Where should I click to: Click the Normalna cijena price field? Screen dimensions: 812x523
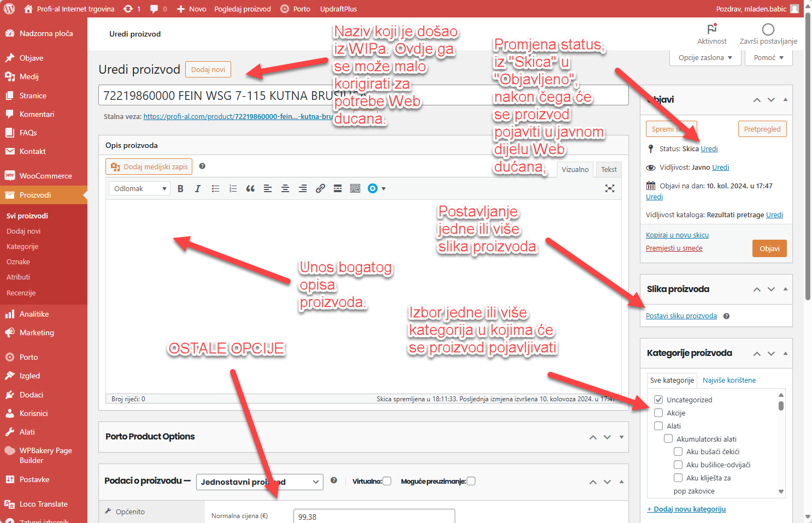(374, 516)
